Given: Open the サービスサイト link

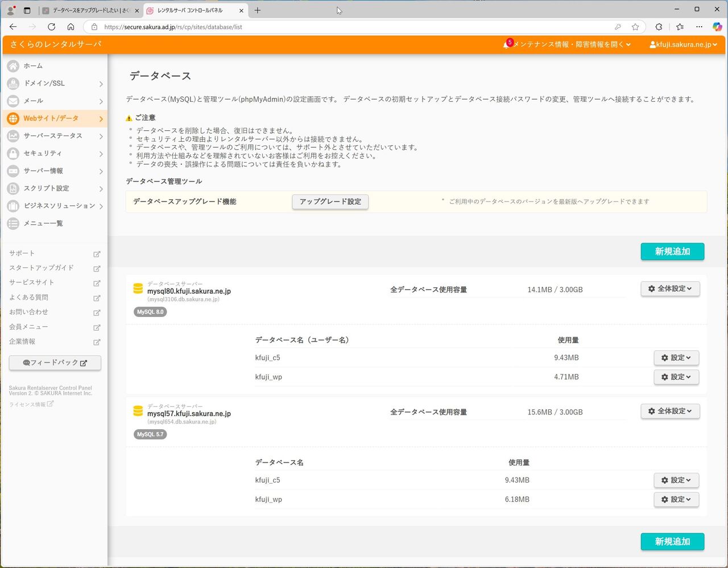Looking at the screenshot, I should [32, 283].
